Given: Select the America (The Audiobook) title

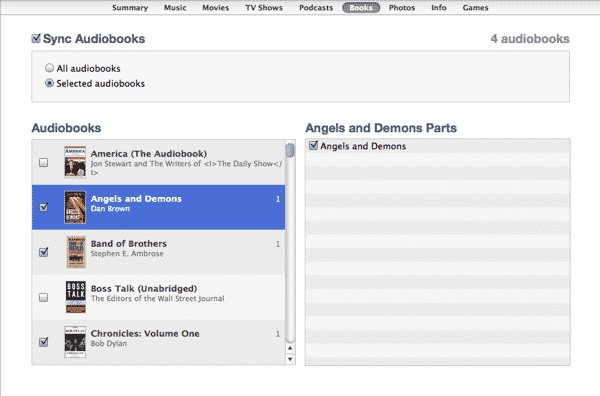Looking at the screenshot, I should click(x=149, y=154).
